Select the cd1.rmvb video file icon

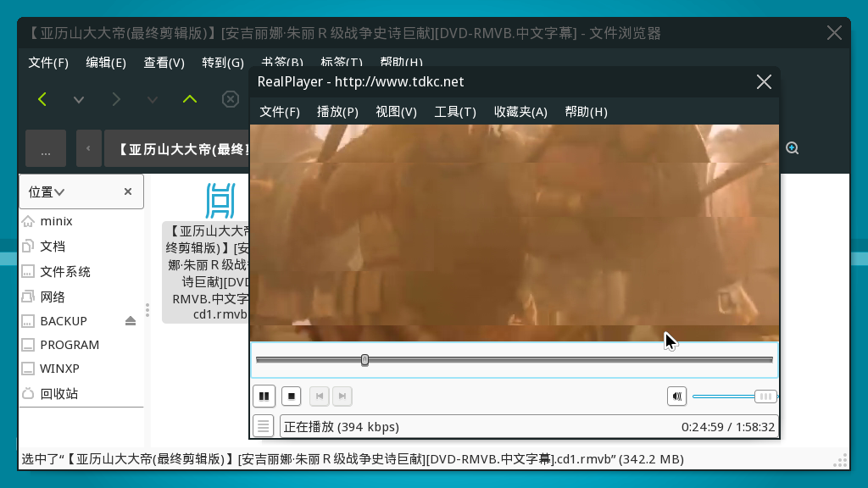(x=220, y=200)
